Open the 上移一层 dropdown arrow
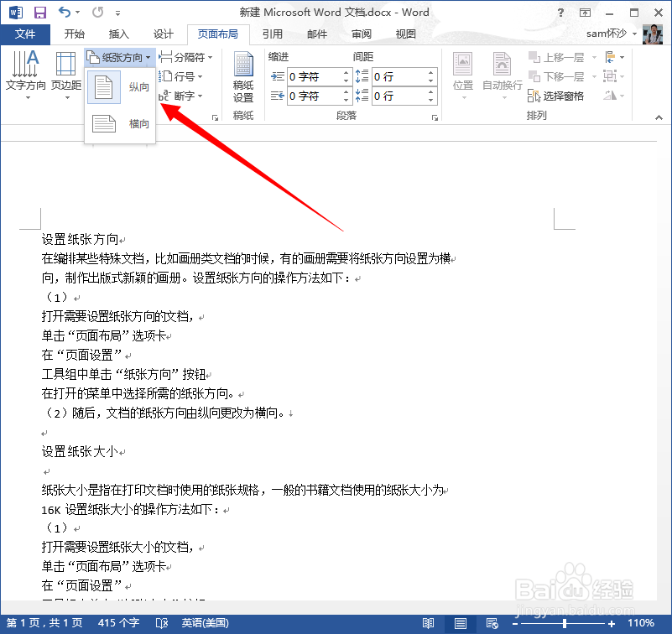The image size is (672, 634). (594, 57)
